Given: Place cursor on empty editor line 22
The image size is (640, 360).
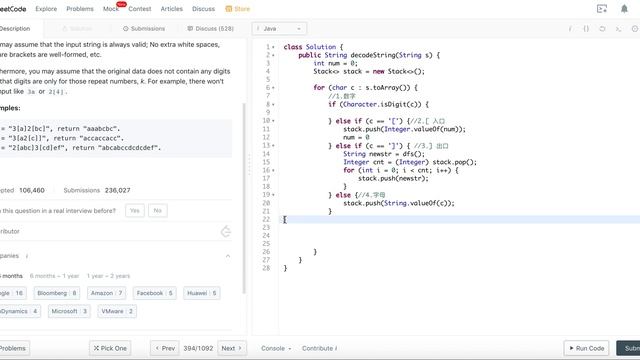Looking at the screenshot, I should pos(459,220).
